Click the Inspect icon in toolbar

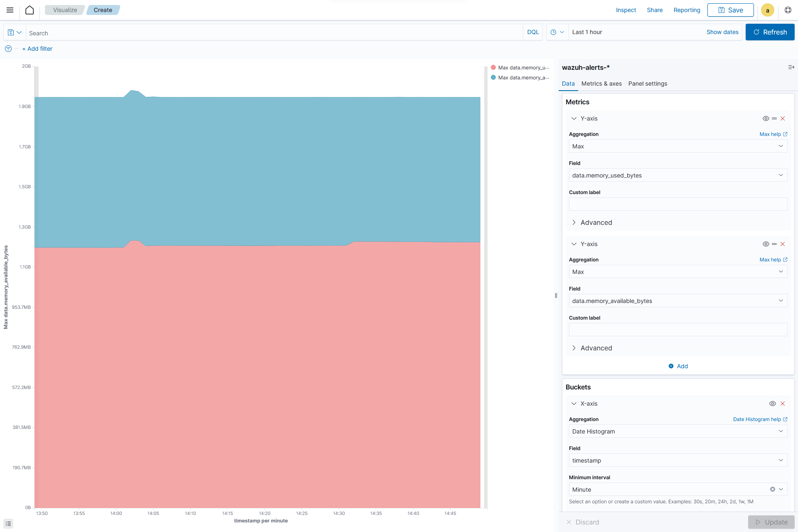tap(626, 10)
